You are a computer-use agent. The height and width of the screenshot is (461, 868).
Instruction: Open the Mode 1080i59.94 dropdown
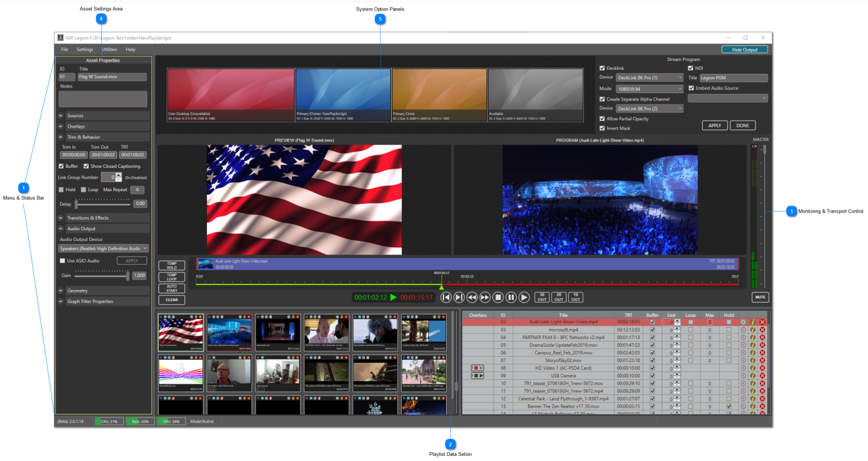click(x=649, y=89)
